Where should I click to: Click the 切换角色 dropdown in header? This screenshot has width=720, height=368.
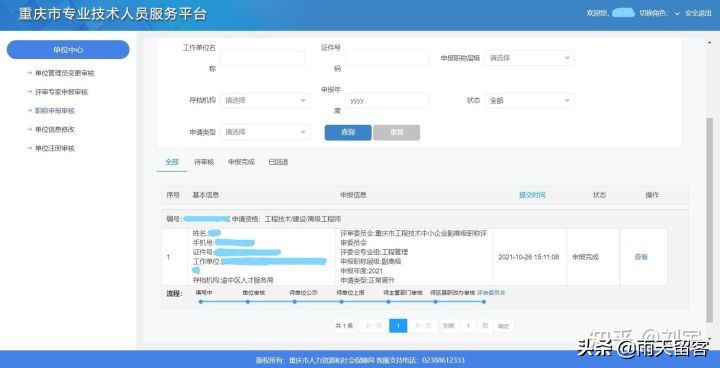tap(660, 13)
